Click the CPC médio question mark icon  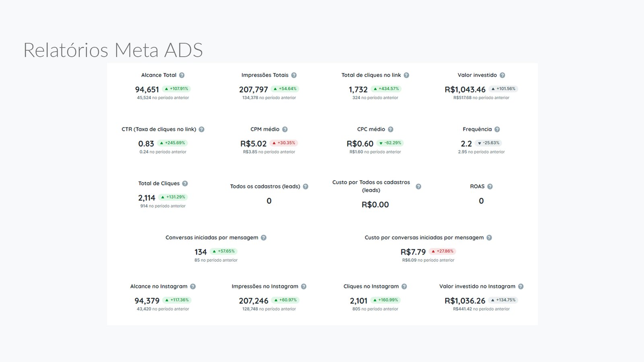click(x=390, y=130)
